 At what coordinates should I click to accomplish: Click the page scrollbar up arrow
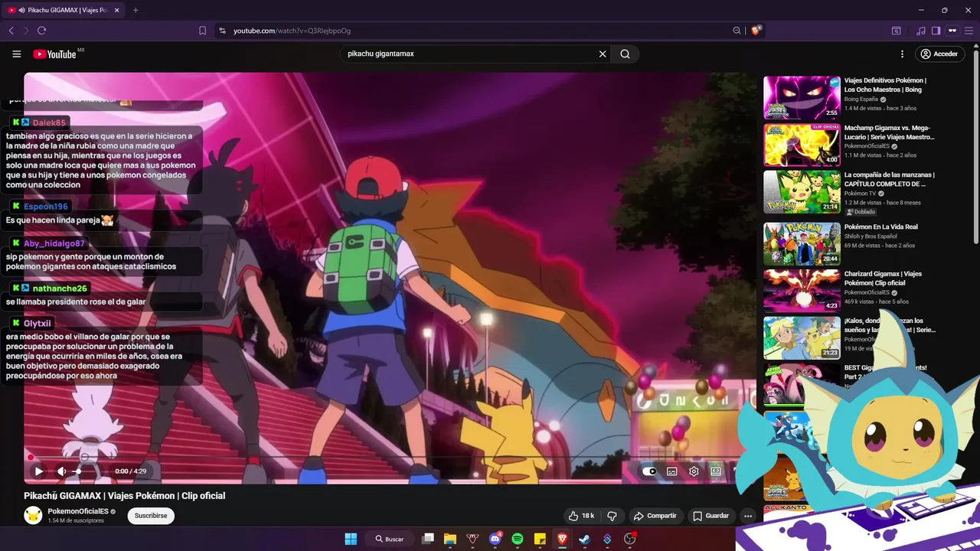(x=975, y=45)
